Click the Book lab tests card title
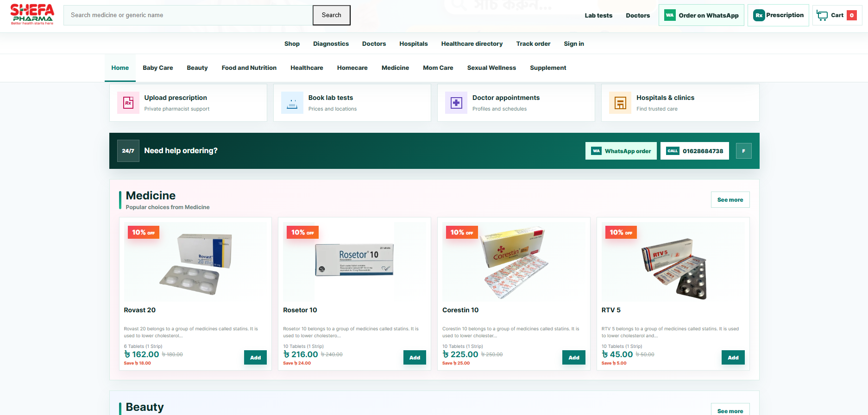This screenshot has width=868, height=415. tap(331, 98)
